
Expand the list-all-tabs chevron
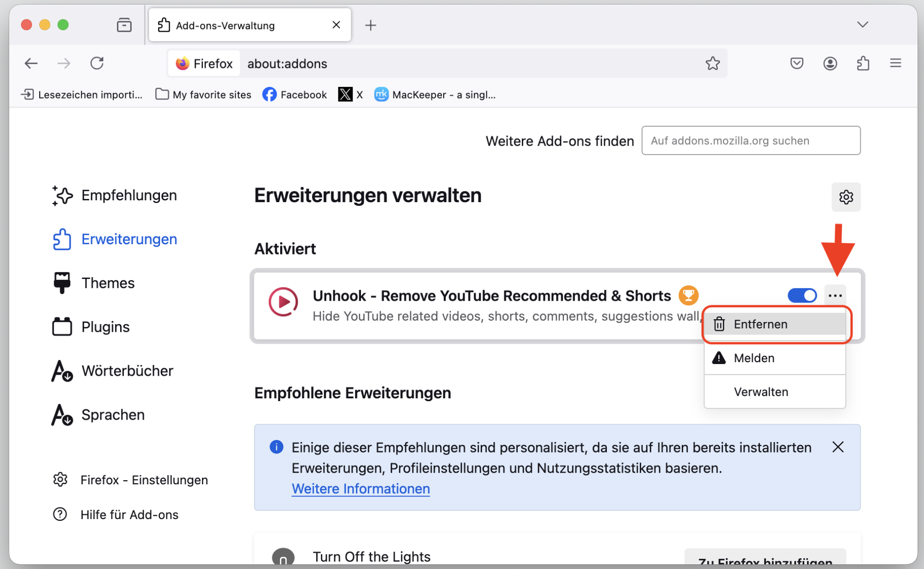862,25
